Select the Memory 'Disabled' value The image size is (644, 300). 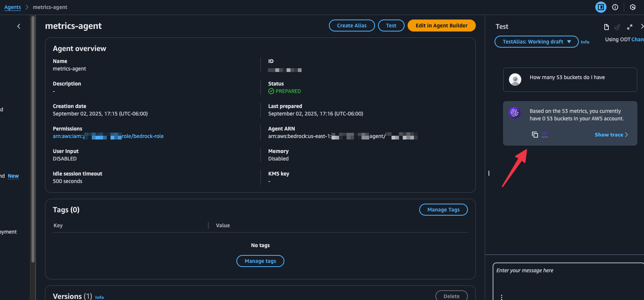click(x=278, y=159)
